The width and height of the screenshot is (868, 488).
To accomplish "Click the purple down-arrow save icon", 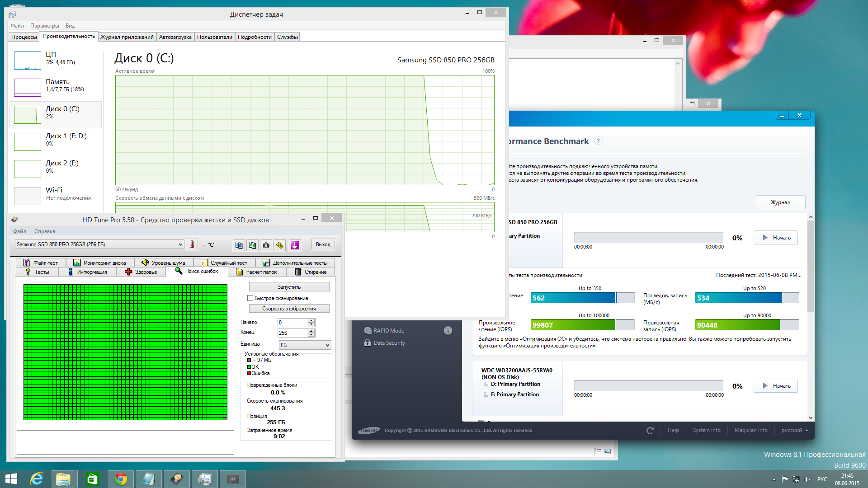I will (x=295, y=245).
